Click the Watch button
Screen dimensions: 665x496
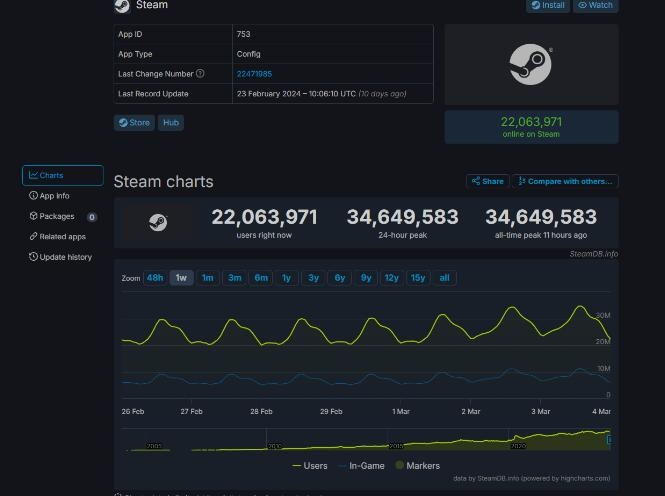click(595, 6)
